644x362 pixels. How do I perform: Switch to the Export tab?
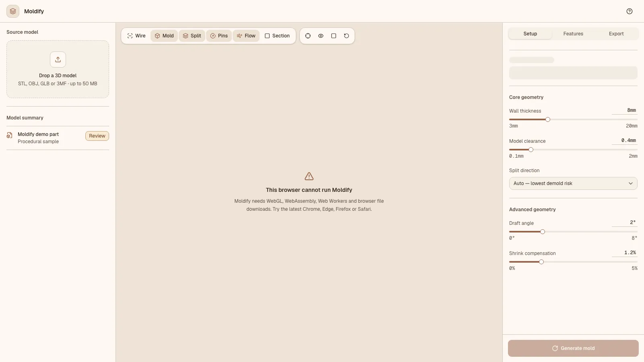point(616,34)
